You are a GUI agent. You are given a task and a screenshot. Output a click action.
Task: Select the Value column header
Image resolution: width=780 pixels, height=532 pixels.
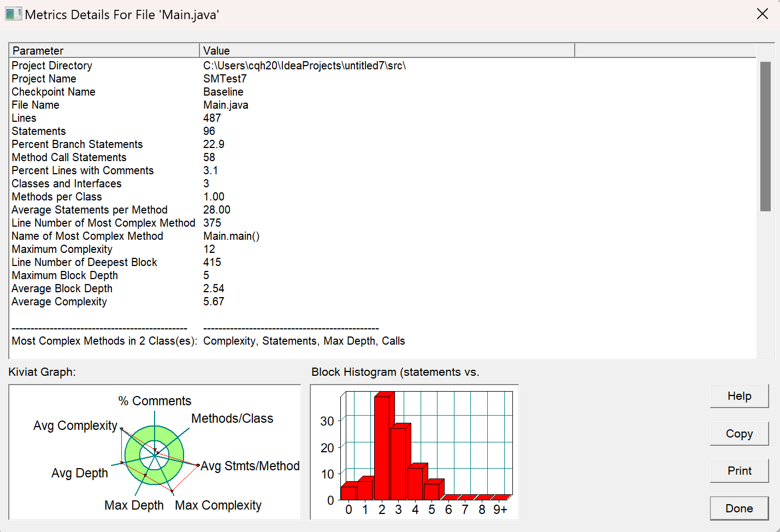tap(387, 51)
